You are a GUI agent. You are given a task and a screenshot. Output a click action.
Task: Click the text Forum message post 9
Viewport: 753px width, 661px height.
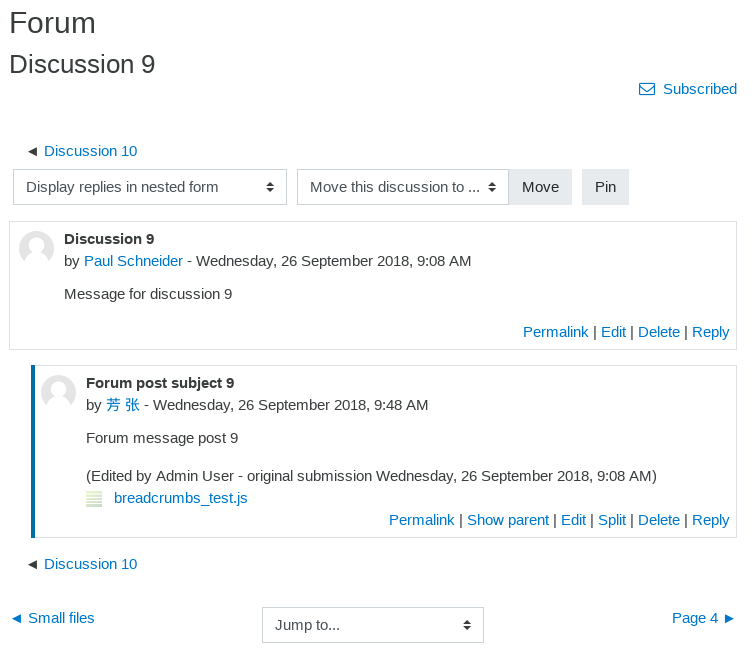pyautogui.click(x=162, y=438)
